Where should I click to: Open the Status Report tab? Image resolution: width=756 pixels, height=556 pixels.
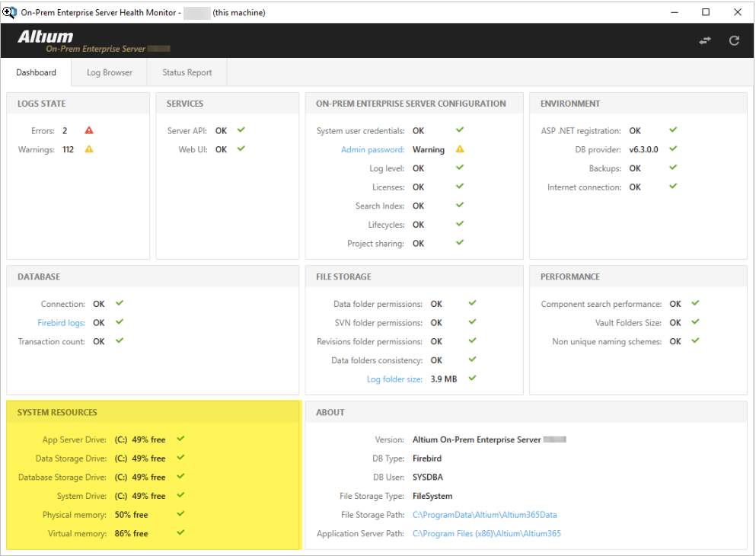(x=187, y=72)
